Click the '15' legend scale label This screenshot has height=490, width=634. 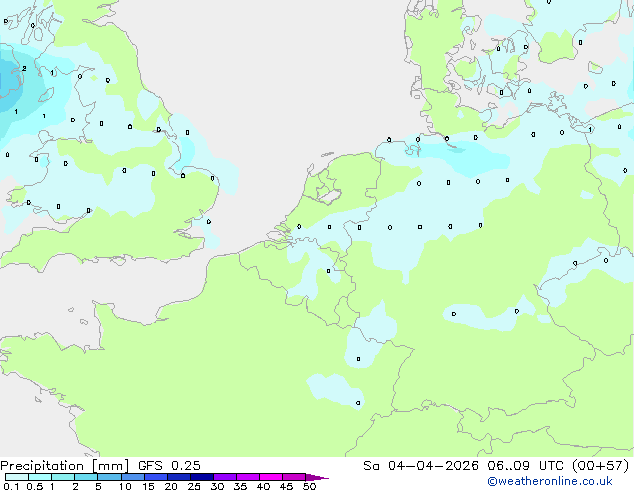pos(148,486)
